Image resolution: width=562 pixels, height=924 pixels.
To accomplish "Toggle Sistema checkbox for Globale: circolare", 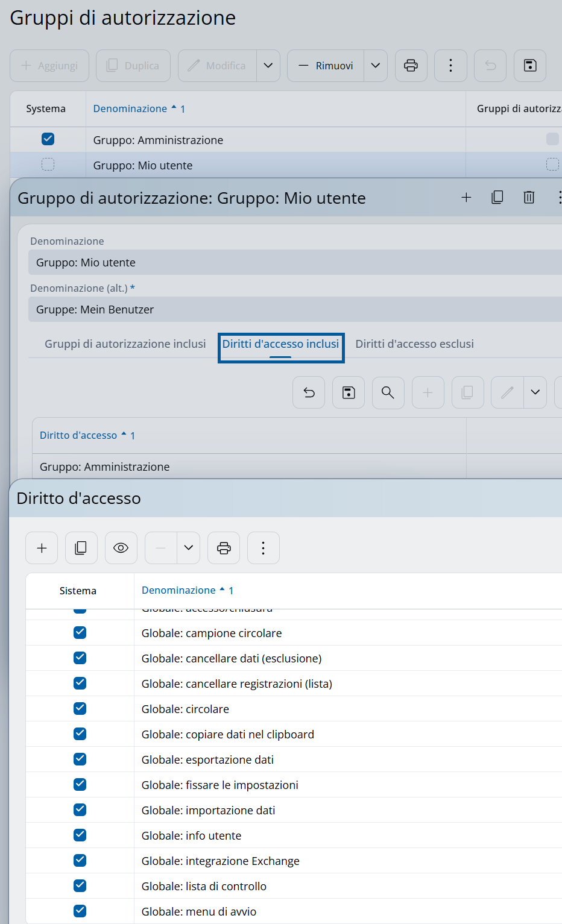I will pos(80,708).
